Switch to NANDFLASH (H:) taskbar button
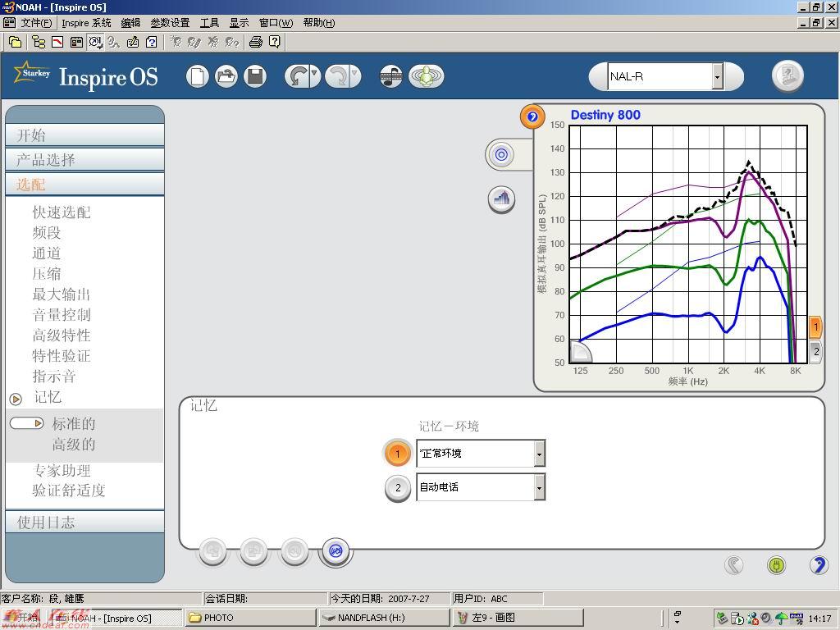 pos(384,618)
